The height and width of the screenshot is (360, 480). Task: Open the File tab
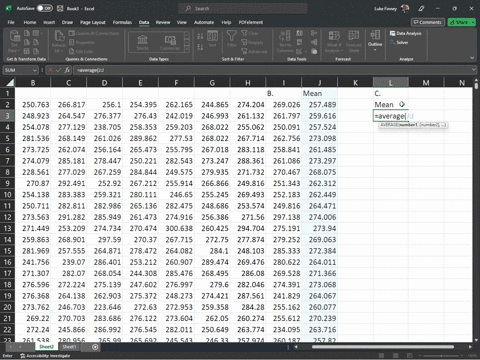[x=11, y=22]
